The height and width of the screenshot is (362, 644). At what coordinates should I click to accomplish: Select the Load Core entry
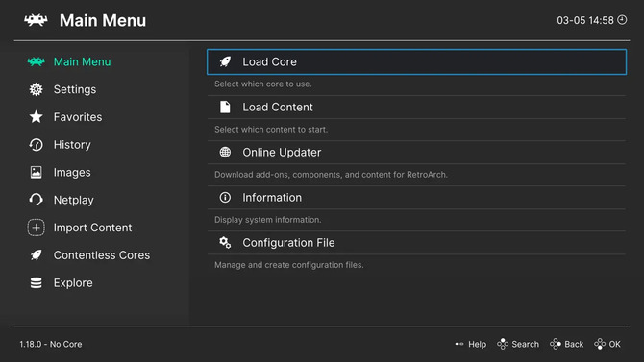416,62
